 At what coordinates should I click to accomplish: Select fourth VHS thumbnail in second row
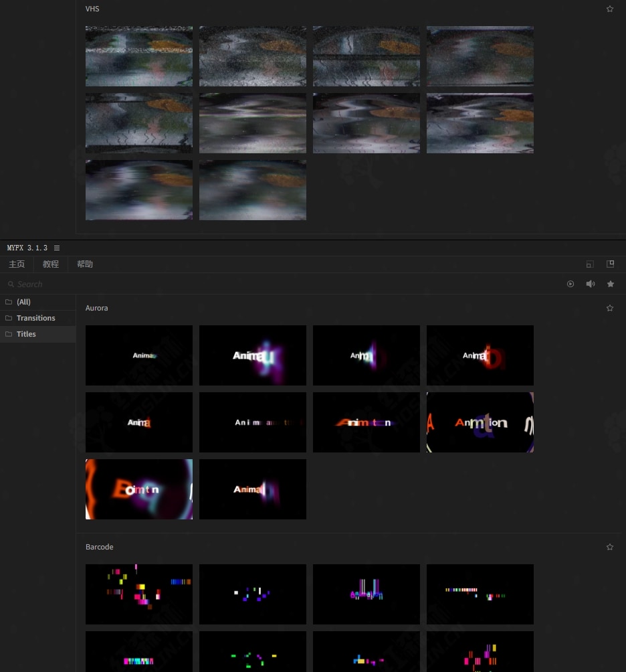tap(480, 123)
